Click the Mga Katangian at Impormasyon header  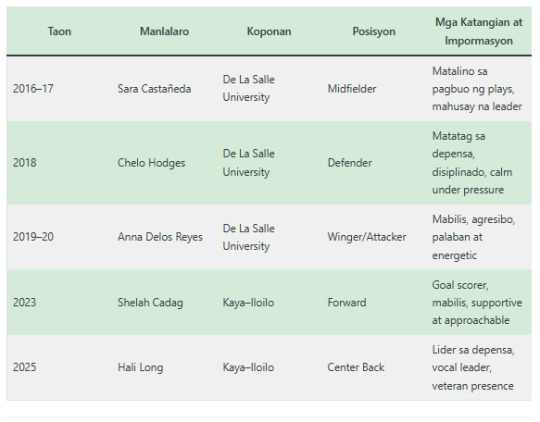click(479, 31)
